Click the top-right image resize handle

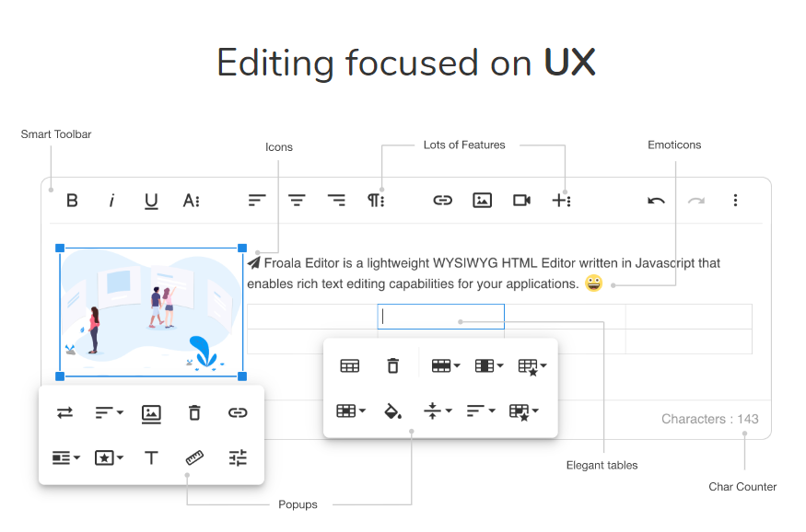242,248
